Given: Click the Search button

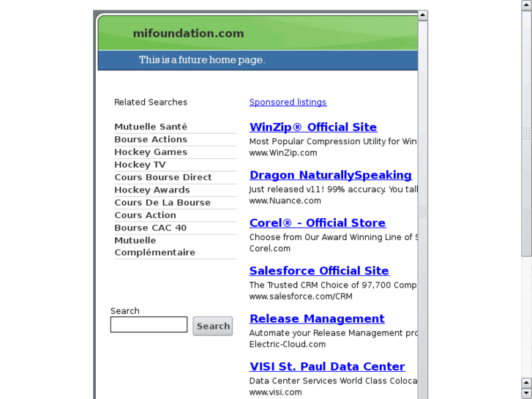Looking at the screenshot, I should click(x=213, y=326).
